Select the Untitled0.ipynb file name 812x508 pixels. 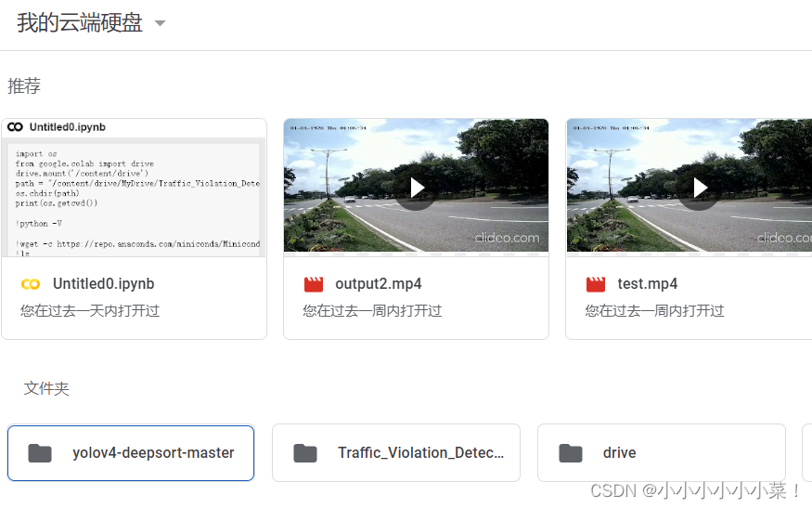[x=104, y=283]
